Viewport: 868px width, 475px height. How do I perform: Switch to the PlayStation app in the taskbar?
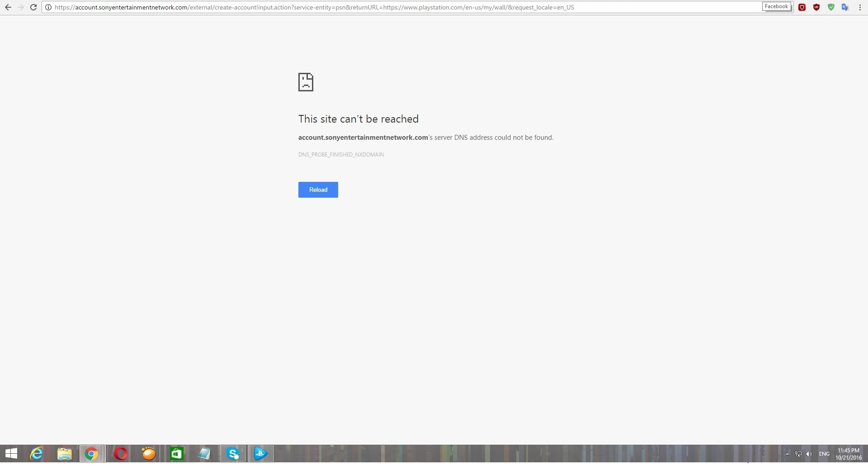[261, 453]
